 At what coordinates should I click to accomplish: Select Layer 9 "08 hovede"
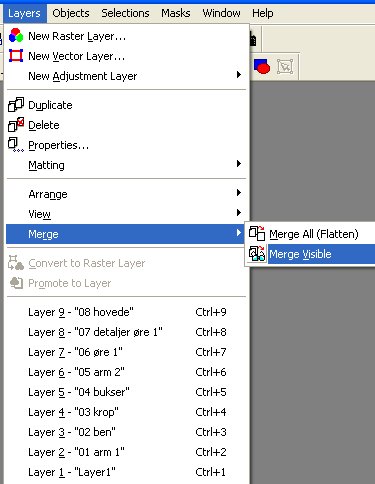click(x=127, y=312)
